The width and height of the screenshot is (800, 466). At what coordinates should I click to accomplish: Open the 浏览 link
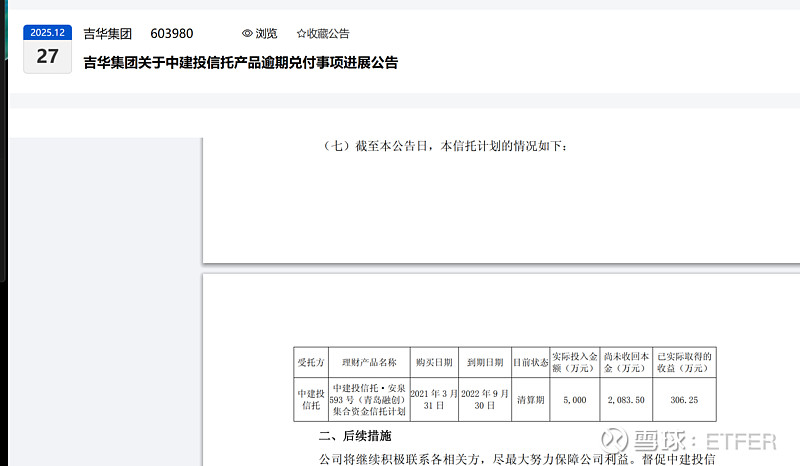266,34
